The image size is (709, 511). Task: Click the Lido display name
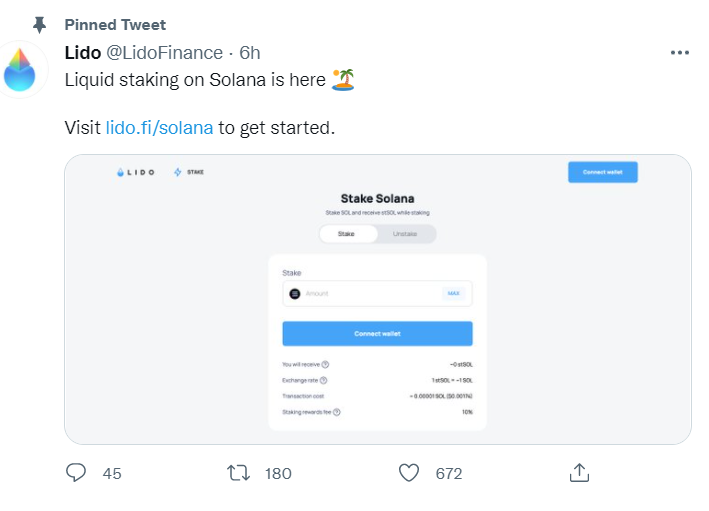pyautogui.click(x=82, y=53)
